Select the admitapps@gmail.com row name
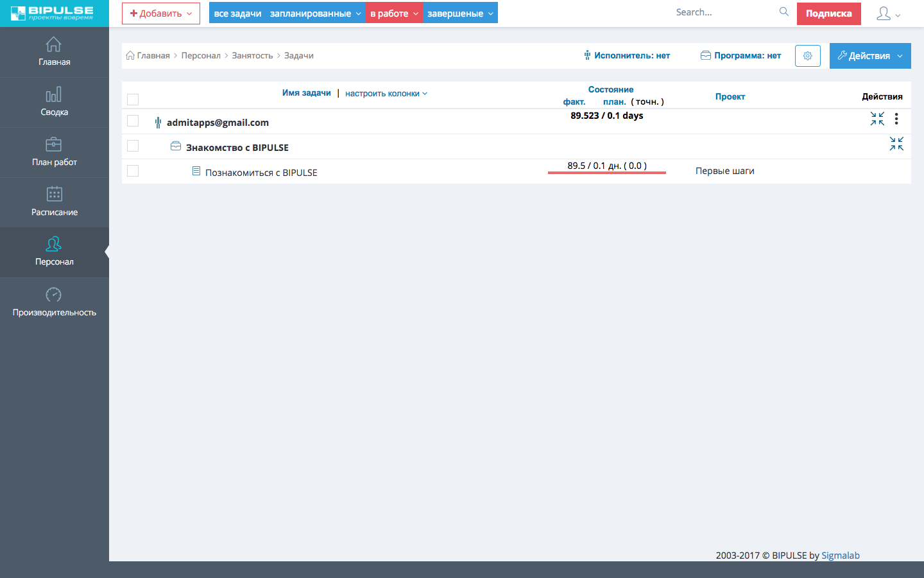924x578 pixels. (x=218, y=123)
